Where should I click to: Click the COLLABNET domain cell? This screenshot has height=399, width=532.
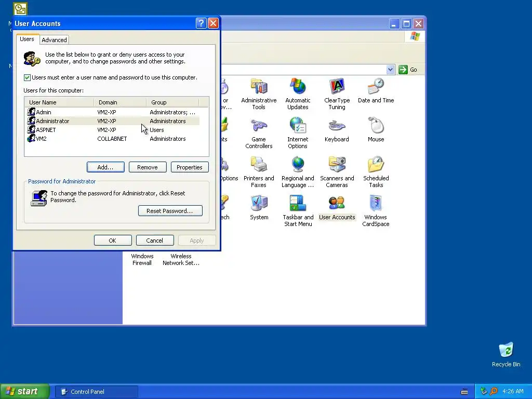pyautogui.click(x=112, y=139)
